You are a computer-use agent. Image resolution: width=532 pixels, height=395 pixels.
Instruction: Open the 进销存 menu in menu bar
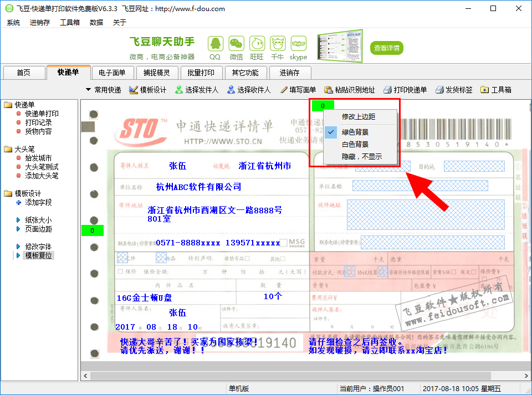[40, 23]
